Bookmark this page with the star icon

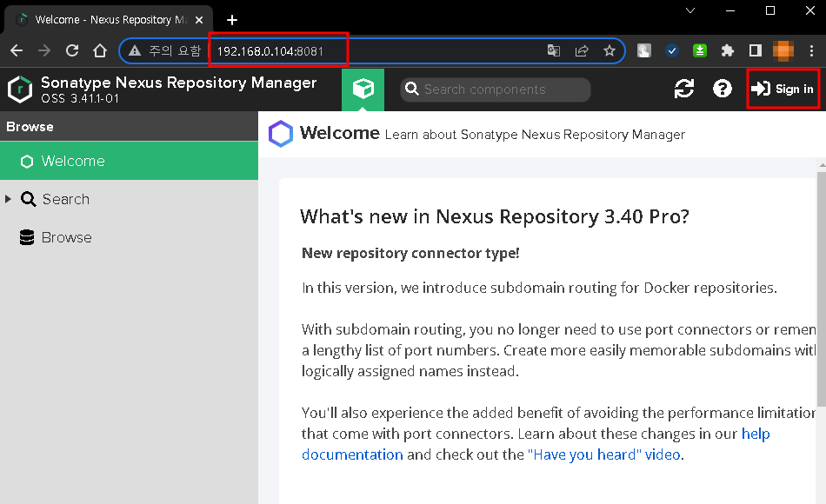pyautogui.click(x=610, y=50)
